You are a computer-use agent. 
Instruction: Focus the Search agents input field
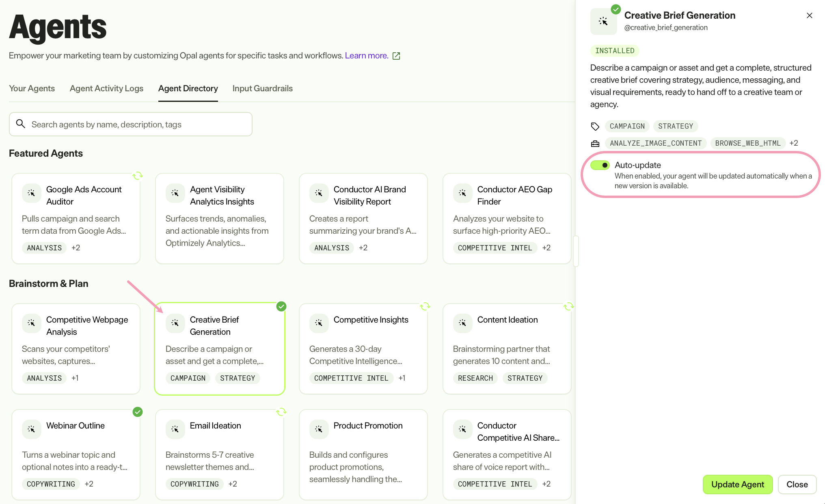click(x=131, y=124)
